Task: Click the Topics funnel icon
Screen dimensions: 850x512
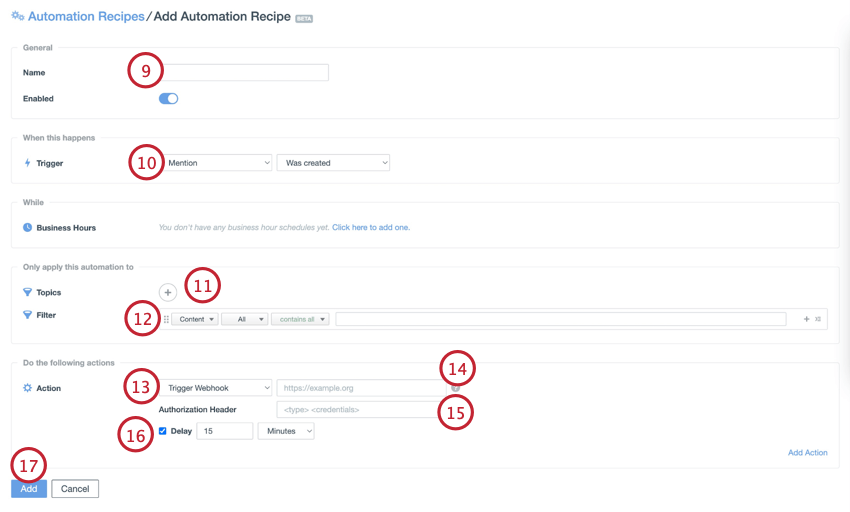Action: tap(27, 292)
